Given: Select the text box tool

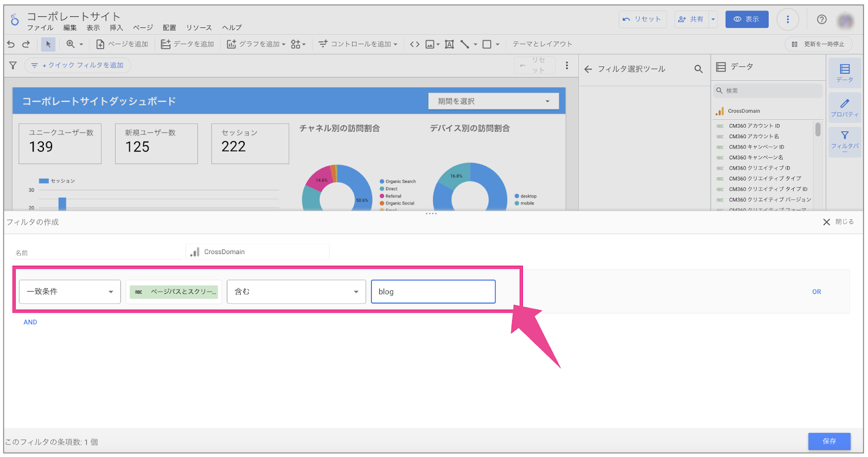Looking at the screenshot, I should coord(449,44).
